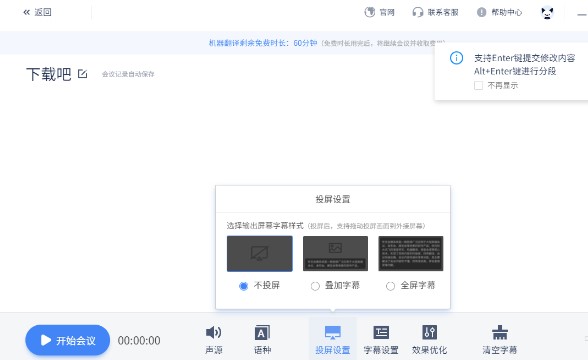The height and width of the screenshot is (360, 588).
Task: Click the 会议记录自动保存 status text
Action: tap(128, 74)
